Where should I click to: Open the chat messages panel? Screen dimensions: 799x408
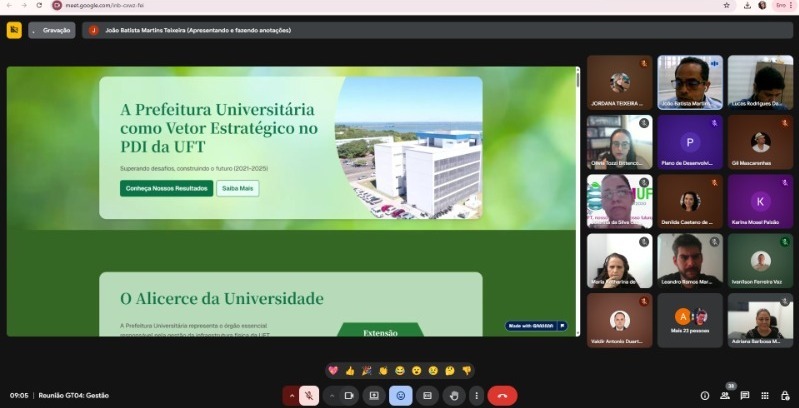(x=745, y=395)
